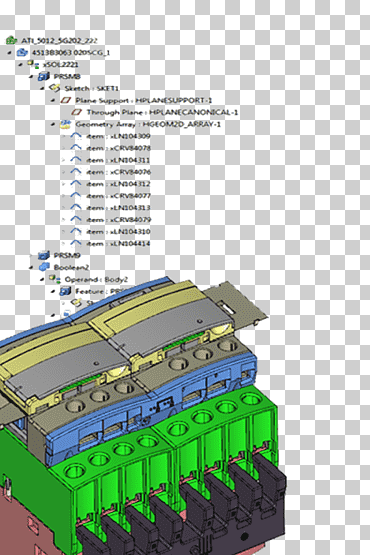Click the curve icon of item xLN104313
Viewport: 370px width, 555px height.
[x=76, y=207]
